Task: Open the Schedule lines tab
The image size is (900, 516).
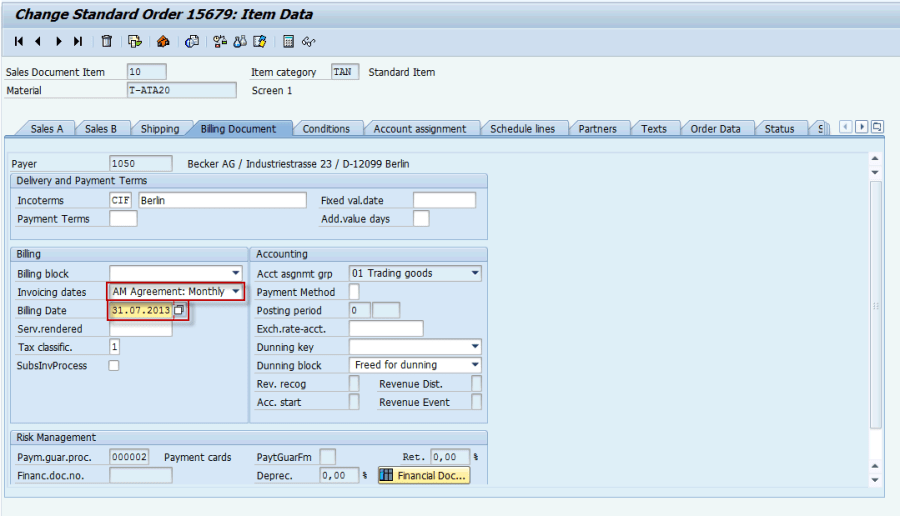Action: tap(522, 129)
